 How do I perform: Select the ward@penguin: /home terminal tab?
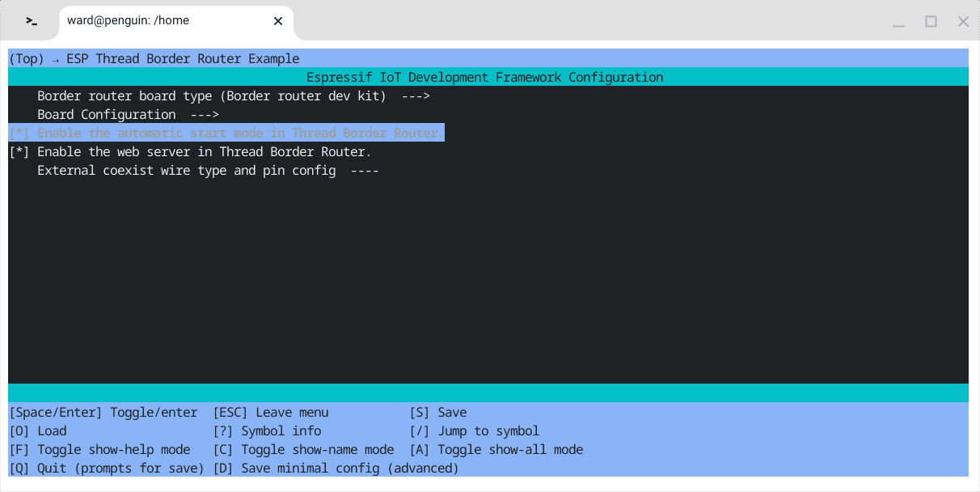pyautogui.click(x=176, y=21)
